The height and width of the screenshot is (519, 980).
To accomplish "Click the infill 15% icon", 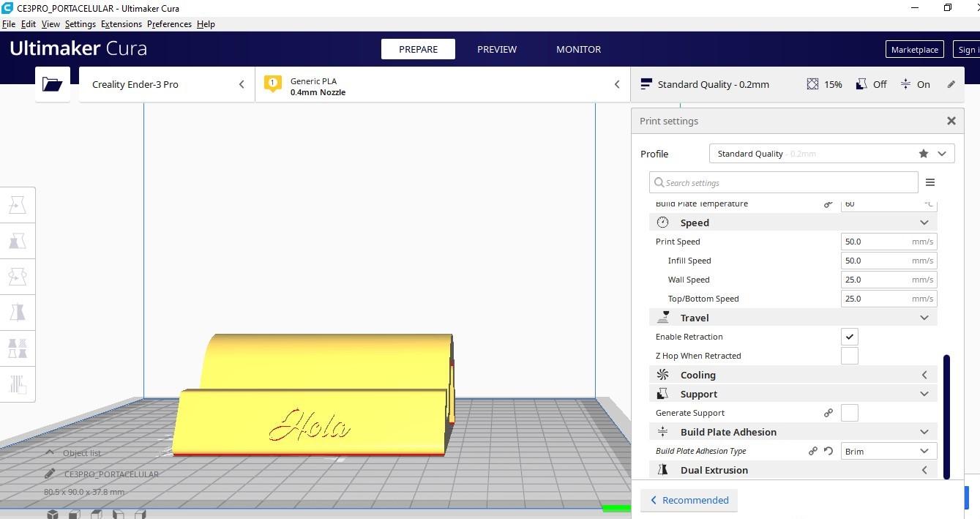I will 812,84.
